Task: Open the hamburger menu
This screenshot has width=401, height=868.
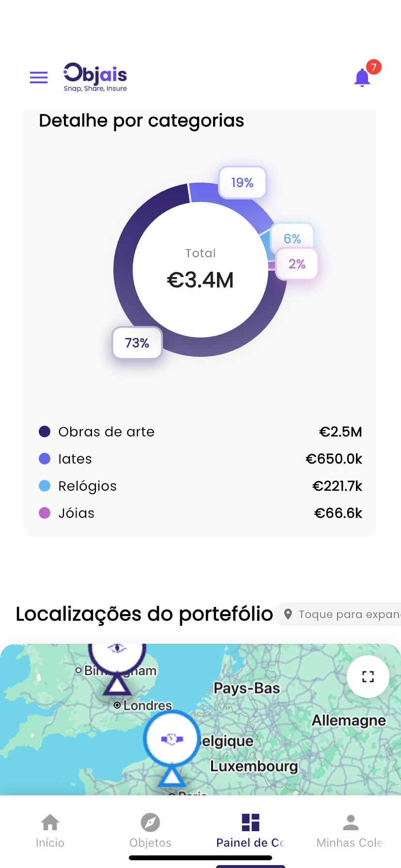Action: (x=39, y=77)
